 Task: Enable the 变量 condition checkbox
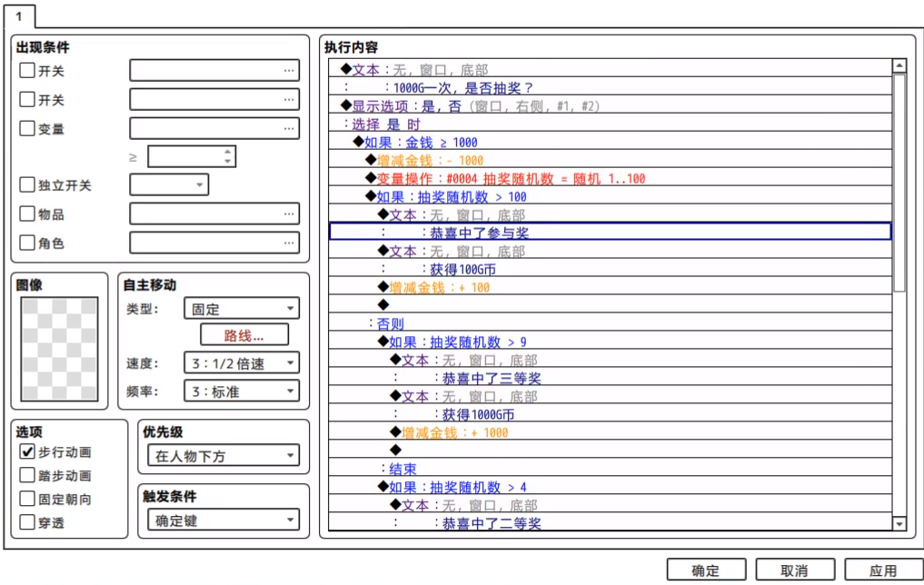pos(27,128)
